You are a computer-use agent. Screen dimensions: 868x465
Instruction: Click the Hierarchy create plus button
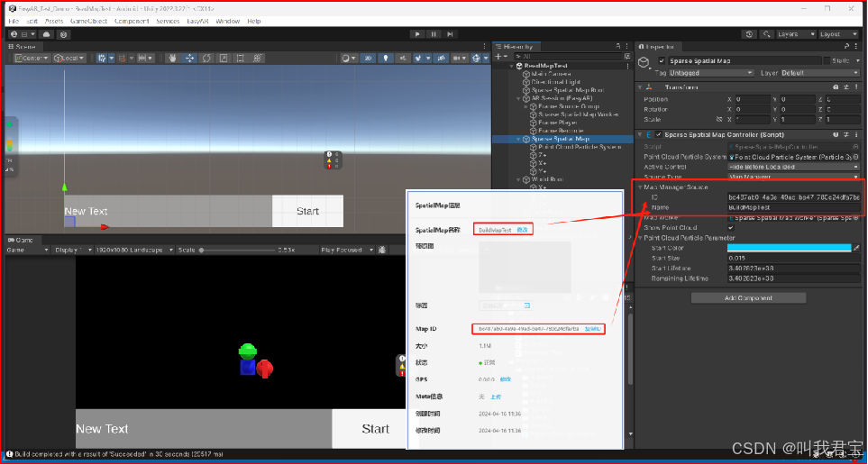[x=500, y=57]
